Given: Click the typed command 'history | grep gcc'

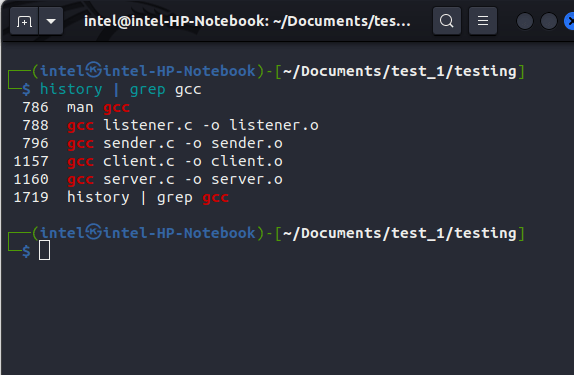Looking at the screenshot, I should click(120, 89).
